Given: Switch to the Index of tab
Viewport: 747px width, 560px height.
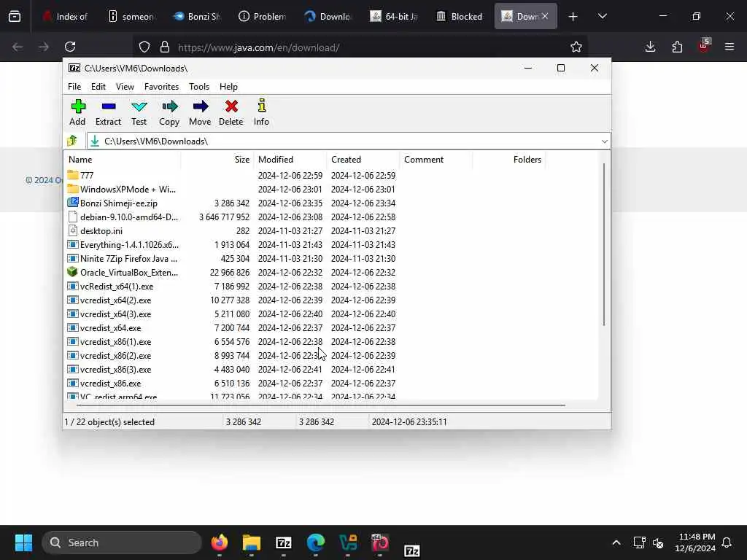Looking at the screenshot, I should [65, 17].
